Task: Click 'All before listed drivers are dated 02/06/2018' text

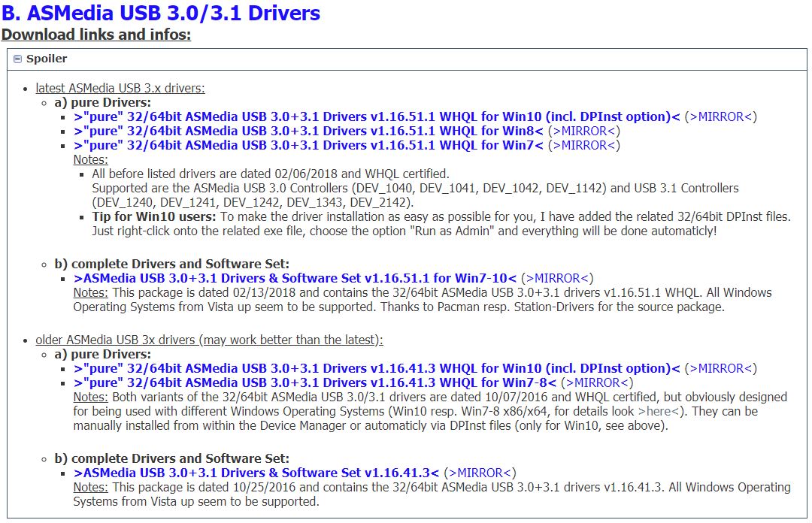Action: click(271, 174)
